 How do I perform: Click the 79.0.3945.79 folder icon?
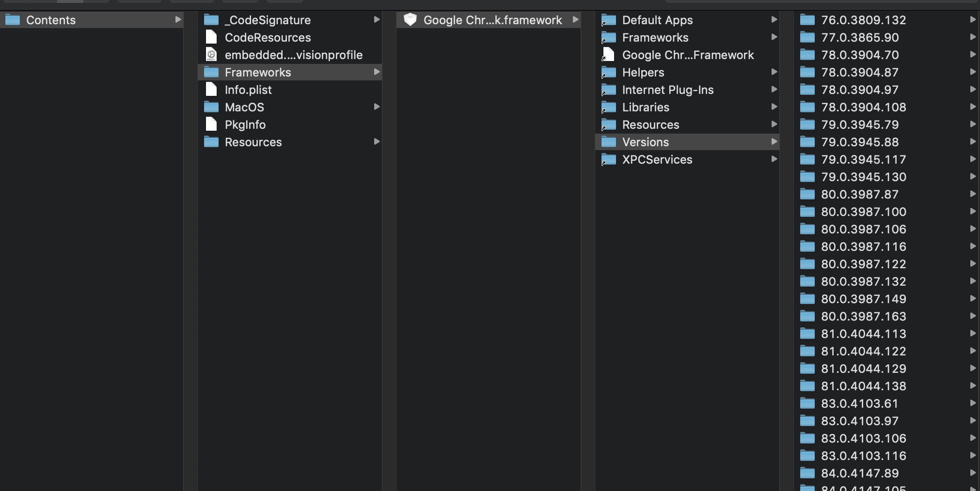pos(807,124)
